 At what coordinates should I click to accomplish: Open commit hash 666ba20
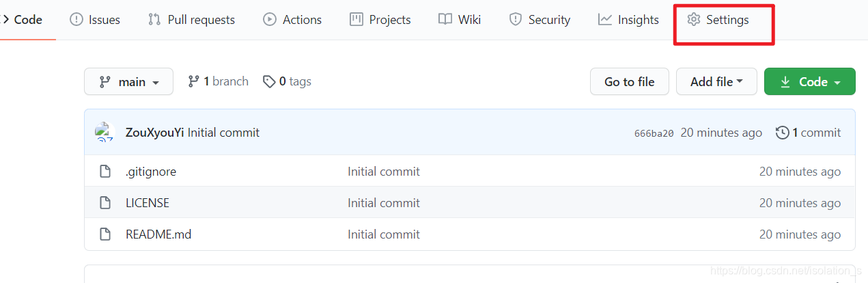click(x=654, y=133)
